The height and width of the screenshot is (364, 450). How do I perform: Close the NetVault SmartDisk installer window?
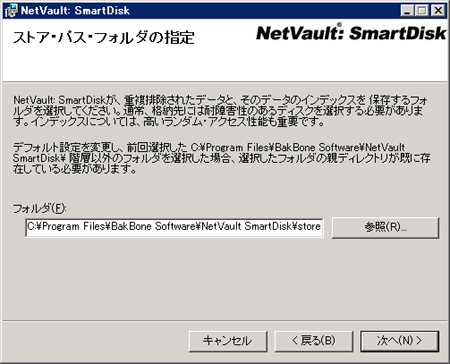(x=438, y=11)
